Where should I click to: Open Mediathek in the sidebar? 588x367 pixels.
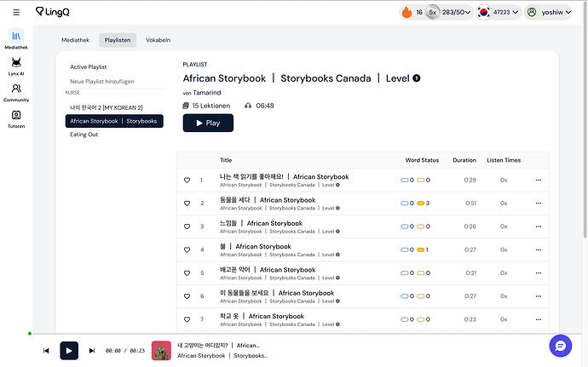[x=16, y=39]
